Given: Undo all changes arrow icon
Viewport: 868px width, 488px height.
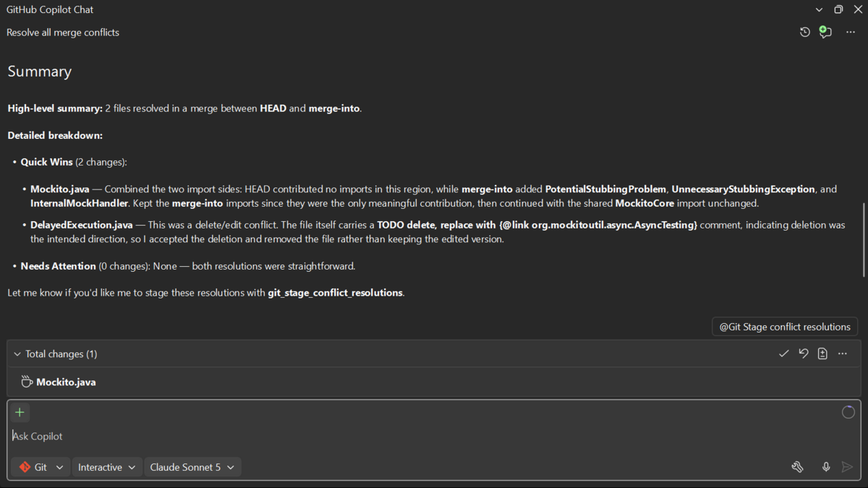Looking at the screenshot, I should click(803, 354).
